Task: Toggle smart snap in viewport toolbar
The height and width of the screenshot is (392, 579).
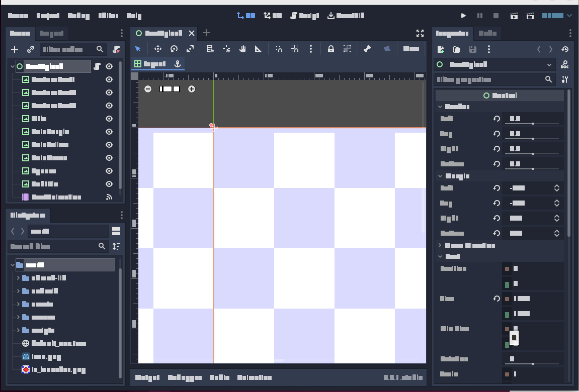Action: [279, 49]
